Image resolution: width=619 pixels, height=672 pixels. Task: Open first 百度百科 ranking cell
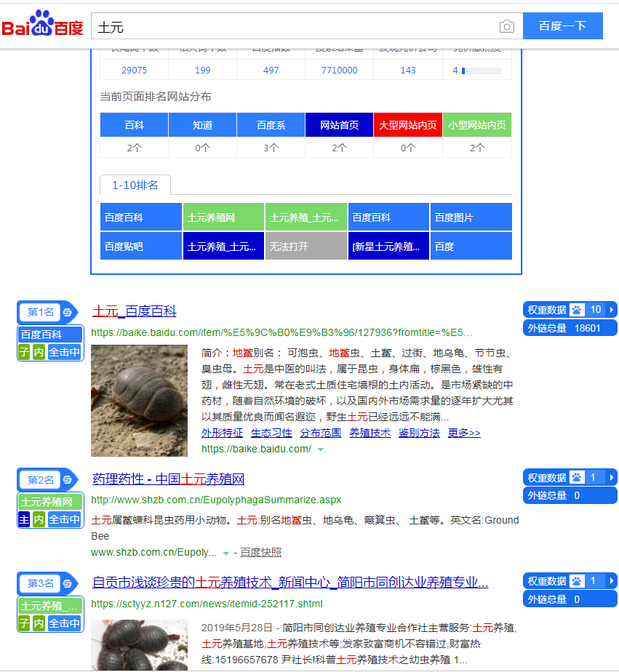pyautogui.click(x=141, y=217)
